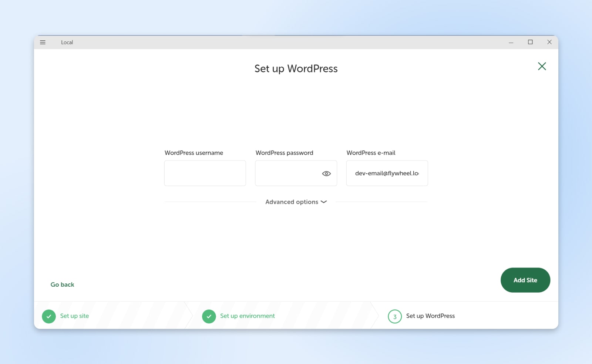Open the hamburger menu in the title bar
Viewport: 592px width, 364px height.
43,42
